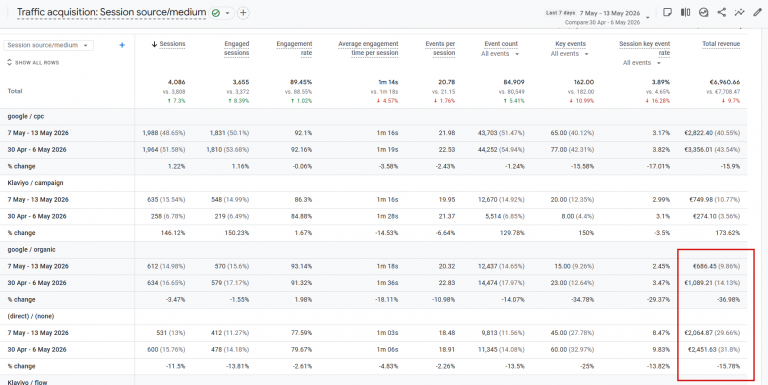
Task: Click total sessions value 4,086
Action: click(x=177, y=82)
